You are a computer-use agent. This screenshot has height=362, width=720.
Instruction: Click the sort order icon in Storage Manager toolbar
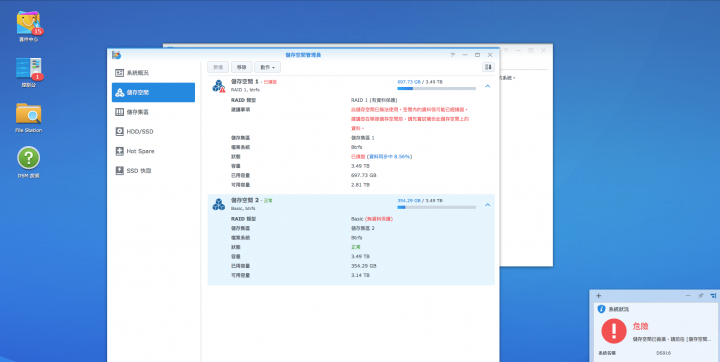pos(488,67)
